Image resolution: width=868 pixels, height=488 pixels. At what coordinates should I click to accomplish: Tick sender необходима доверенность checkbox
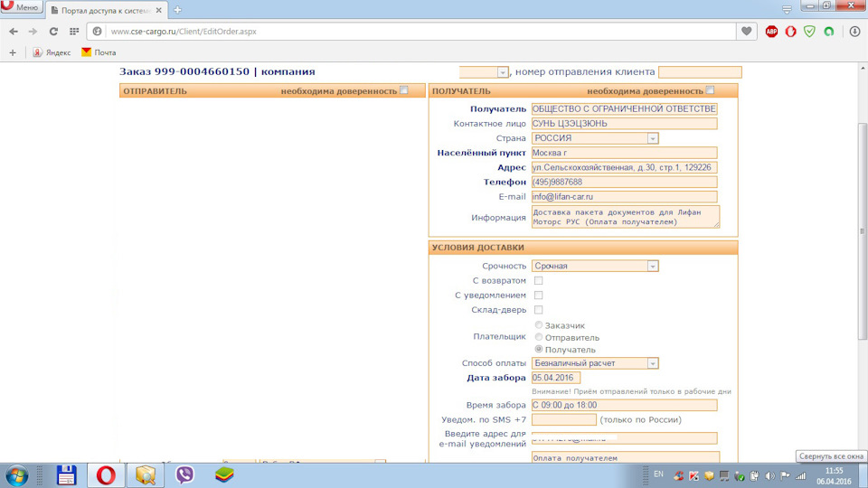(x=404, y=90)
